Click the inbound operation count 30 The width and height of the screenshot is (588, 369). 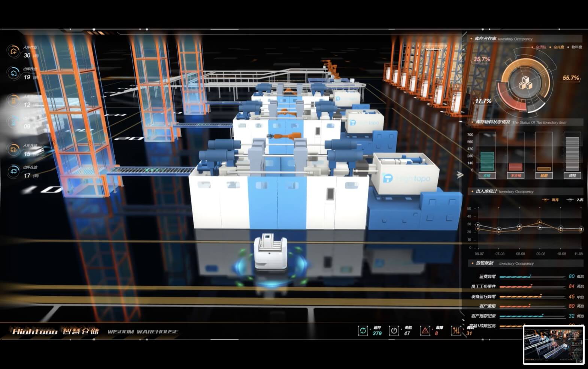click(x=27, y=55)
